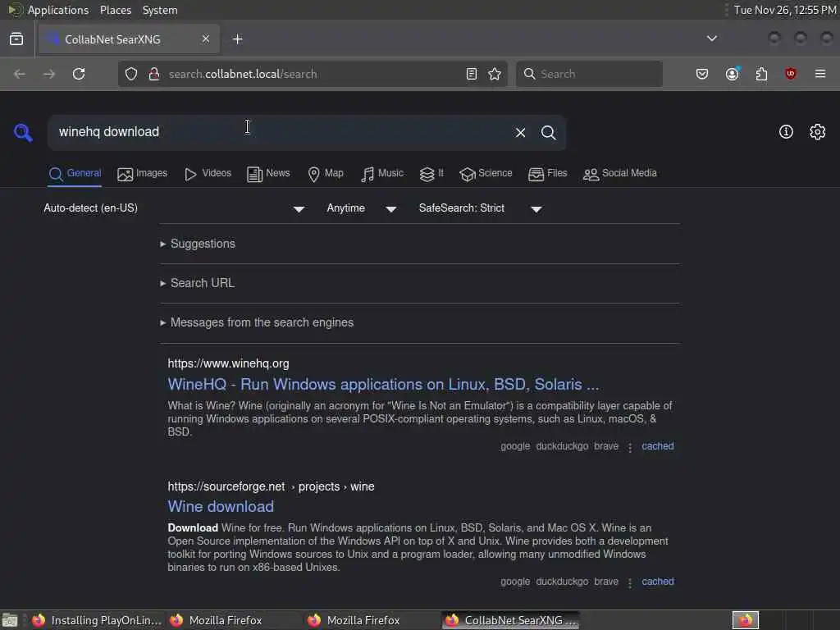Click https://www.winehq.org URL text
This screenshot has width=840, height=630.
(x=228, y=363)
